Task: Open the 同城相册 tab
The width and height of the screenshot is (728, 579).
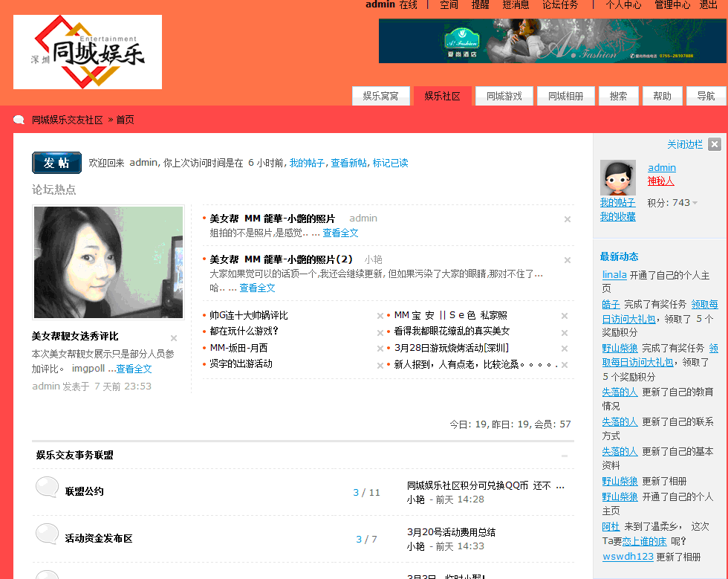Action: click(566, 96)
